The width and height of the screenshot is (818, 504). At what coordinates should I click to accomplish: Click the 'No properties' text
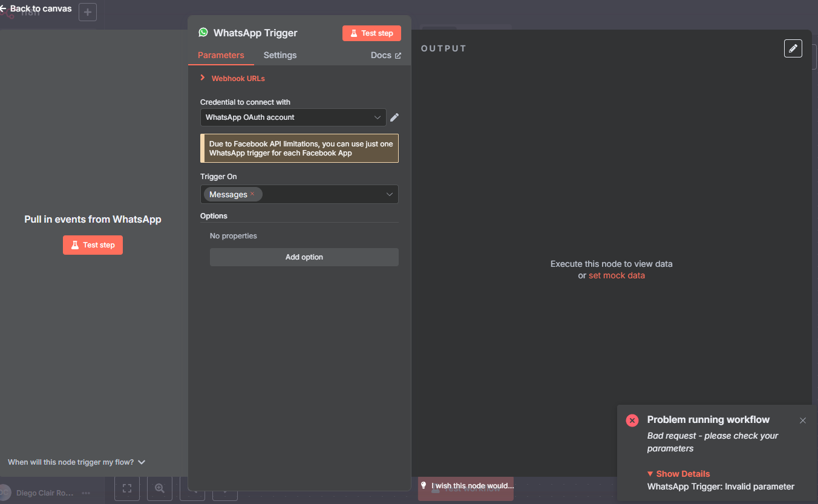pos(234,236)
